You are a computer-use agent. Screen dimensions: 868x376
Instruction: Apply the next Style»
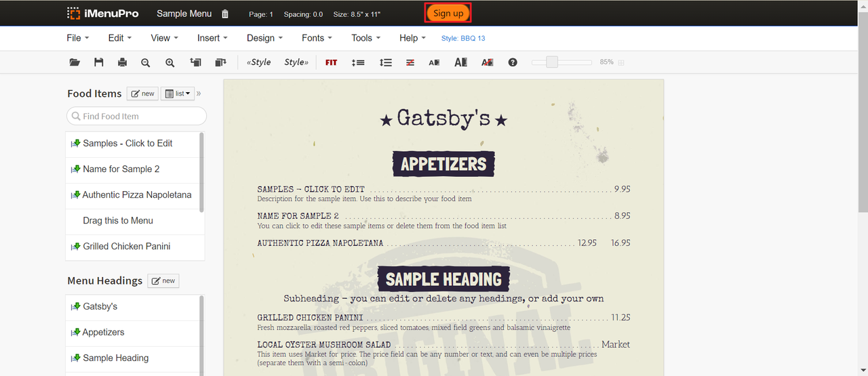296,62
